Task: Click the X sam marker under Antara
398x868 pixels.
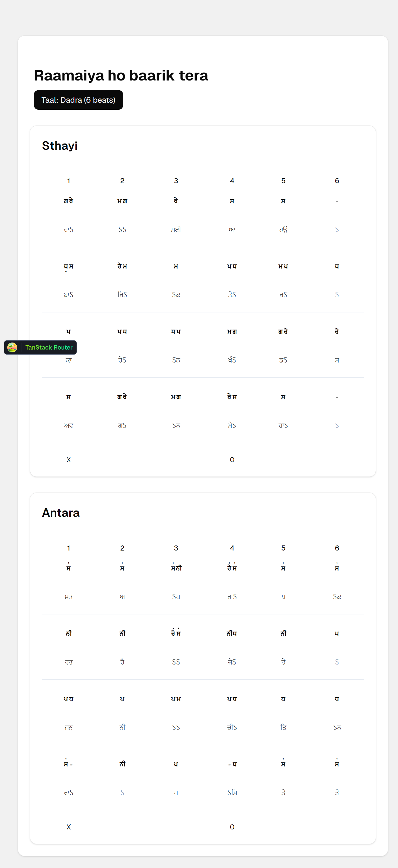Action: click(68, 827)
